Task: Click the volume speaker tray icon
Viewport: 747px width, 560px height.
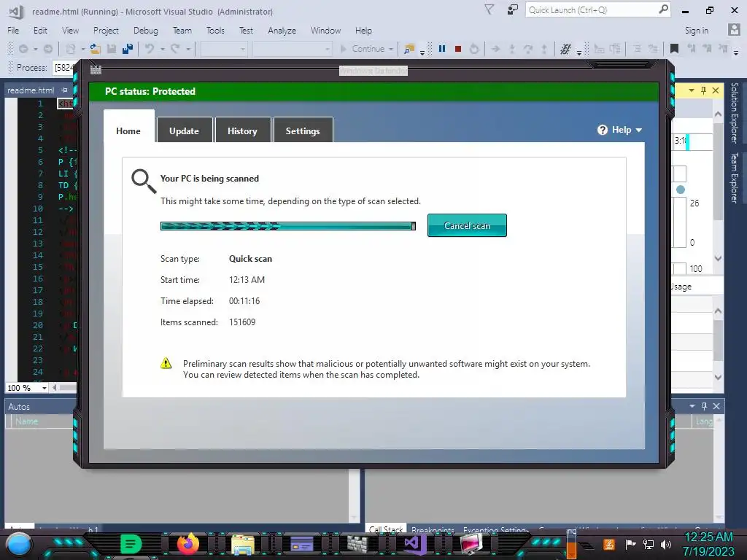Action: [666, 544]
